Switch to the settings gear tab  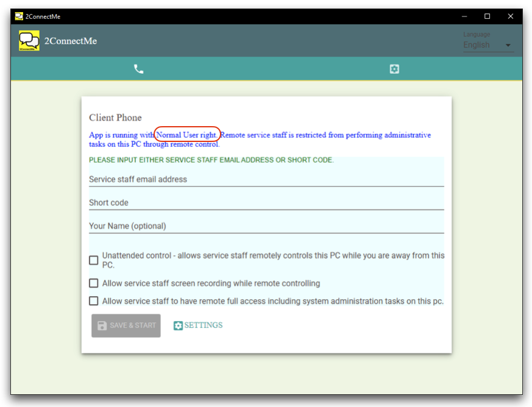(x=394, y=69)
